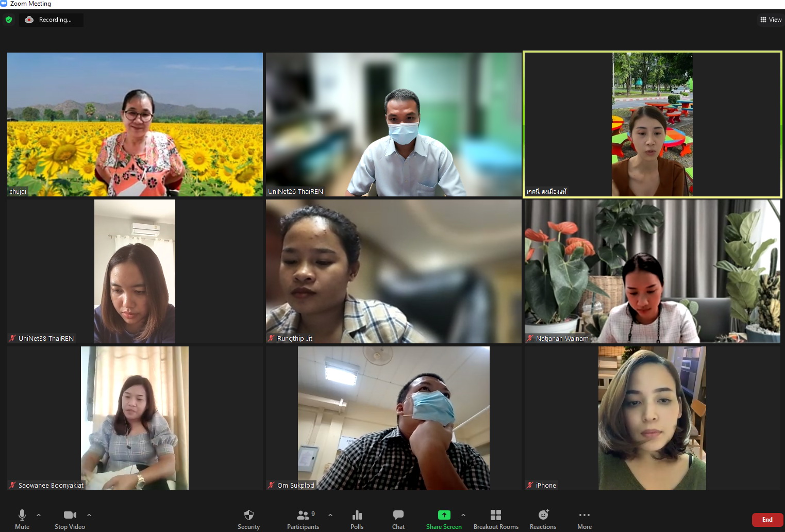This screenshot has height=532, width=785.
Task: Click the green Share Screen icon
Action: click(x=444, y=515)
